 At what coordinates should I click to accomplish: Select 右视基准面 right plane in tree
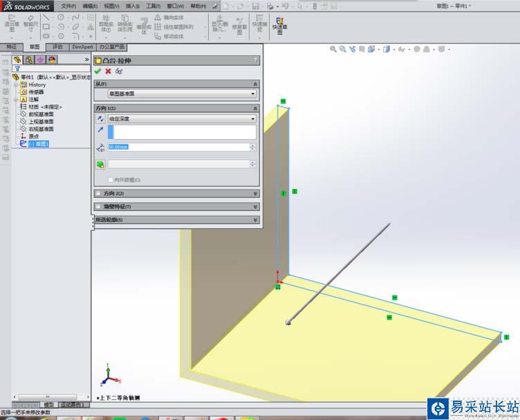(x=41, y=129)
